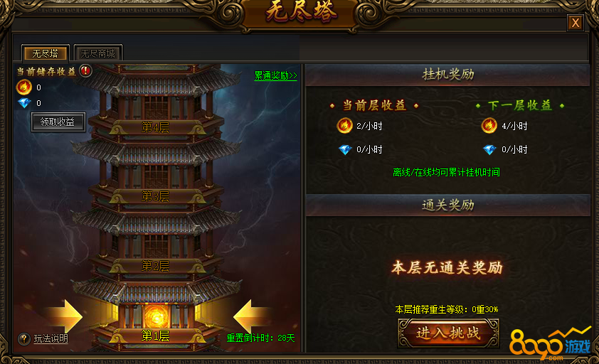The width and height of the screenshot is (599, 364).
Task: Click current floor blue diamond icon
Action: click(345, 149)
